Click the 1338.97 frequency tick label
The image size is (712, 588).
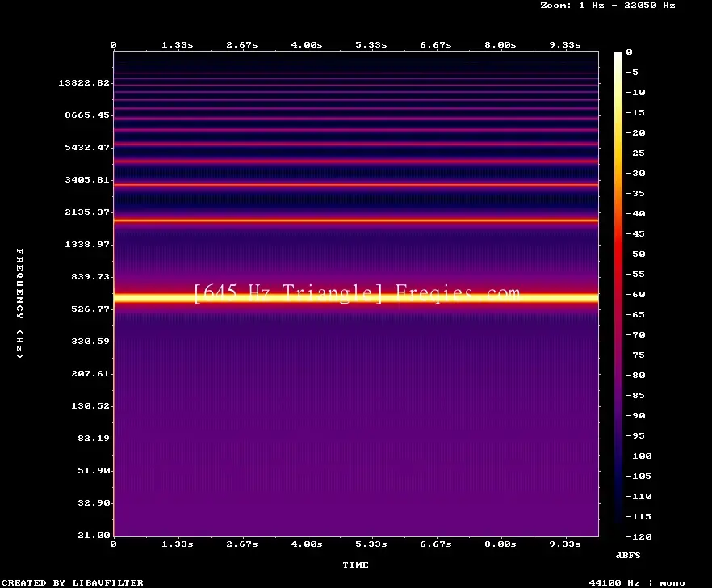87,244
